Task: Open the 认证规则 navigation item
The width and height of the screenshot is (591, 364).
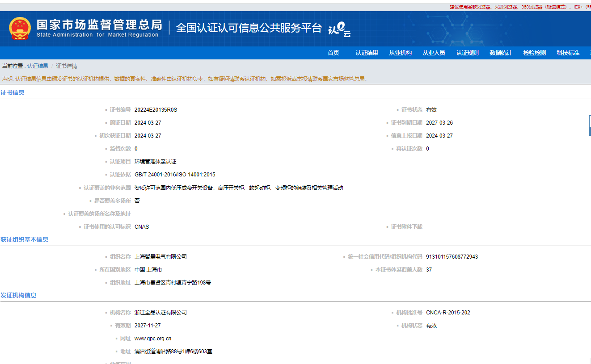Action: [467, 53]
